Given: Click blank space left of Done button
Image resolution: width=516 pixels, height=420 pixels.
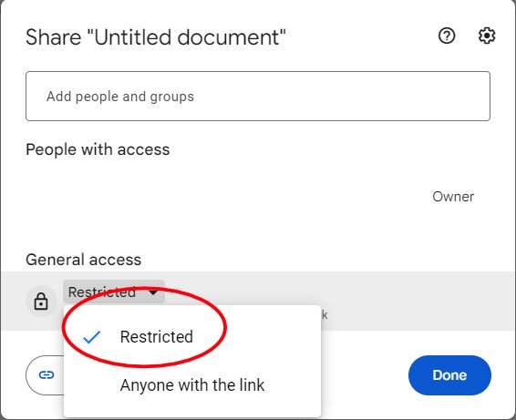Looking at the screenshot, I should (364, 375).
